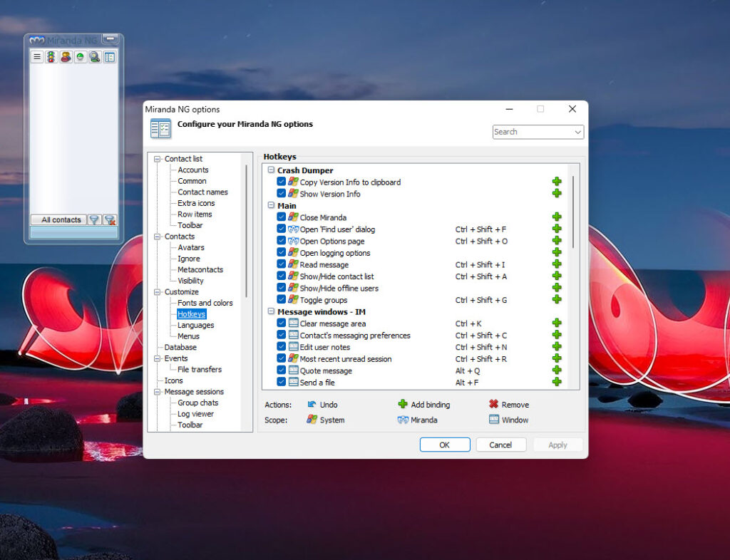Screen dimensions: 730x560
Task: Add a binding for Edit user notes
Action: tap(557, 346)
